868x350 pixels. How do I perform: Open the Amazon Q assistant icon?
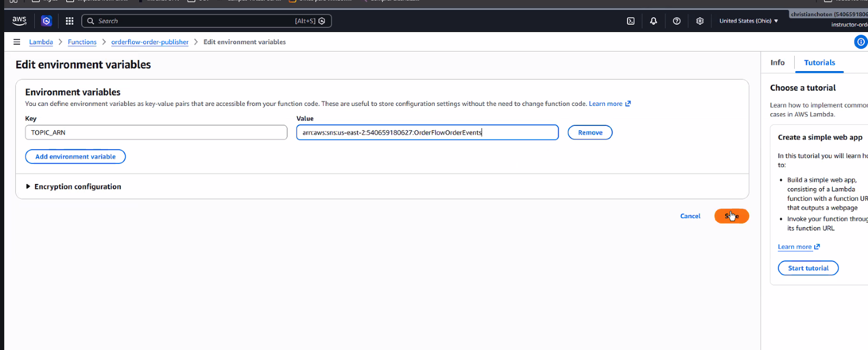tap(47, 21)
